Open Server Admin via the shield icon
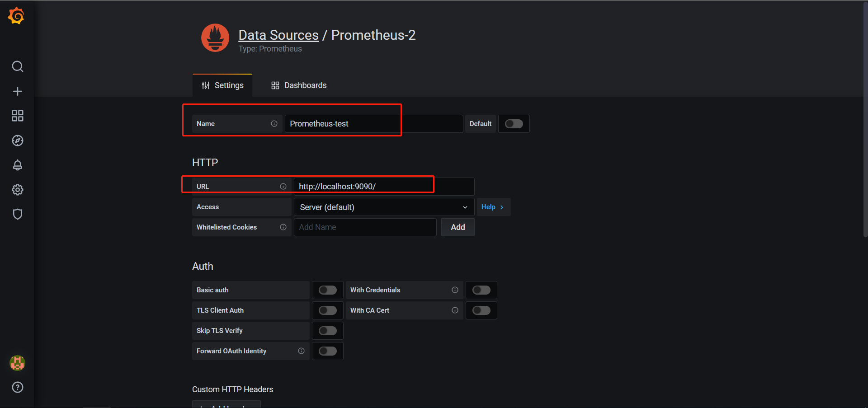Screen dimensions: 868x408 tap(17, 214)
